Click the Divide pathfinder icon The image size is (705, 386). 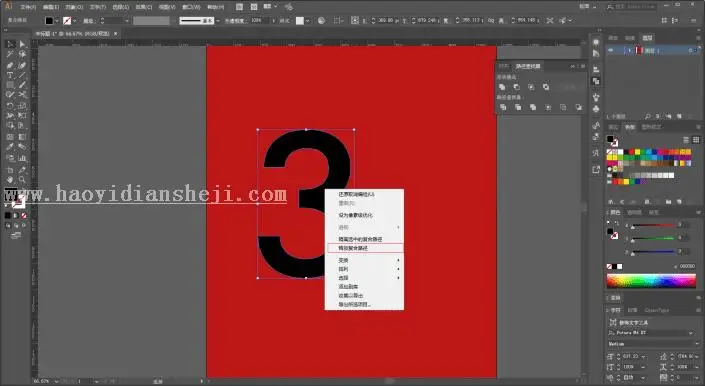tap(503, 107)
